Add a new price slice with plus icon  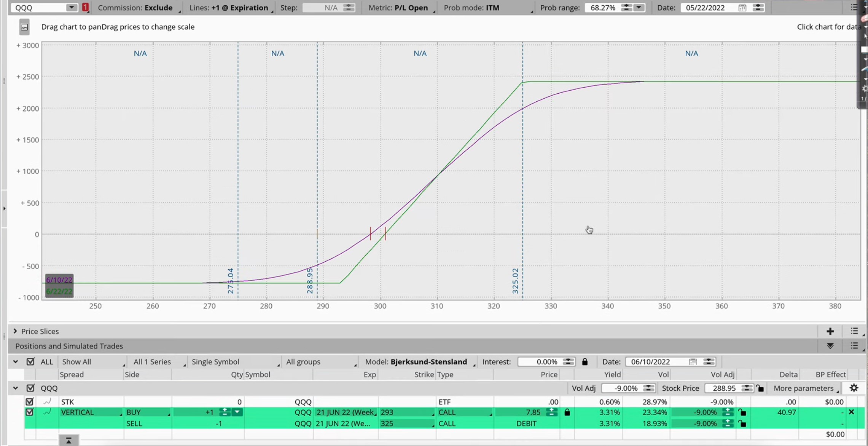(x=830, y=331)
